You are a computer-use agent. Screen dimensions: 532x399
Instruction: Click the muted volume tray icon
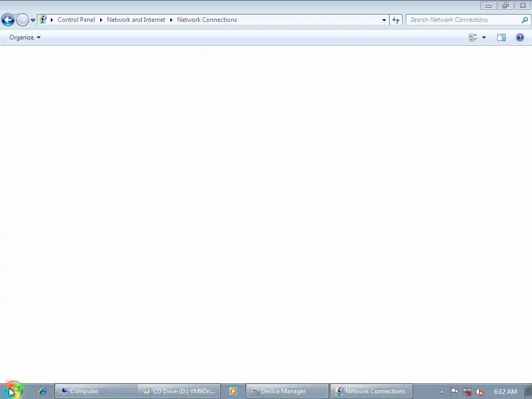tap(480, 392)
